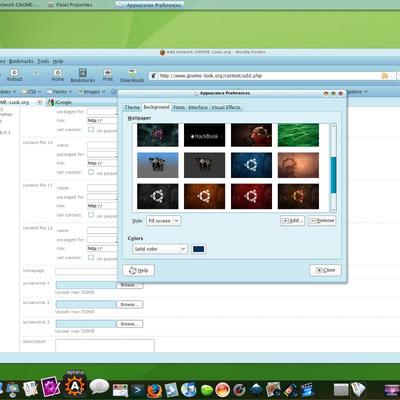This screenshot has width=400, height=400.
Task: Expand the Forms menu in developer toolbar
Action: [x=59, y=91]
